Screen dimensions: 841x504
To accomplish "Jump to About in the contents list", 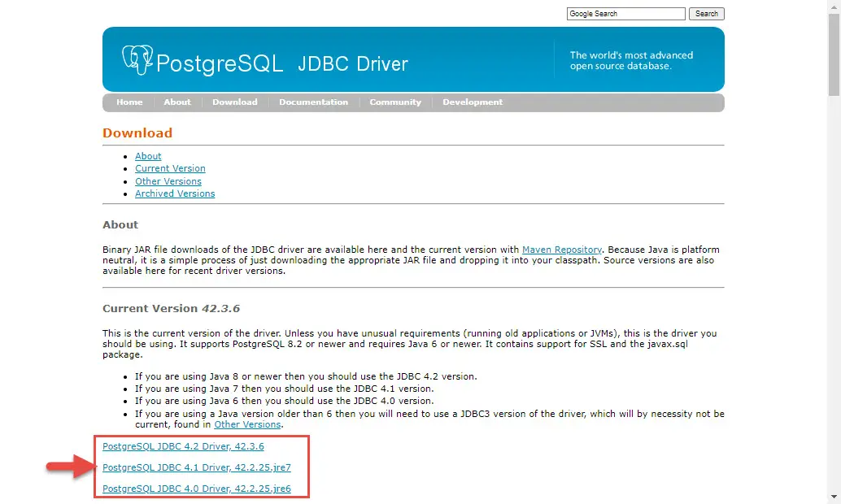I will tap(148, 156).
